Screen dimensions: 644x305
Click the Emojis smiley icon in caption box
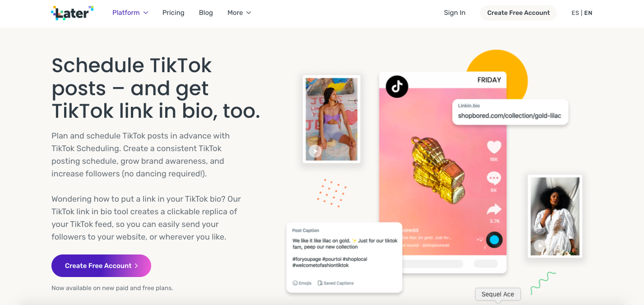coord(295,283)
